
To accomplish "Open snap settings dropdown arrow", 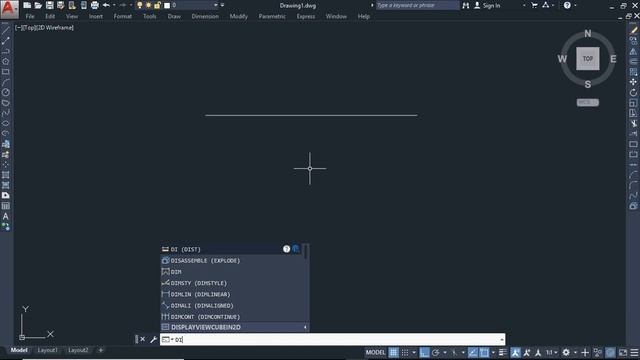I will [414, 352].
